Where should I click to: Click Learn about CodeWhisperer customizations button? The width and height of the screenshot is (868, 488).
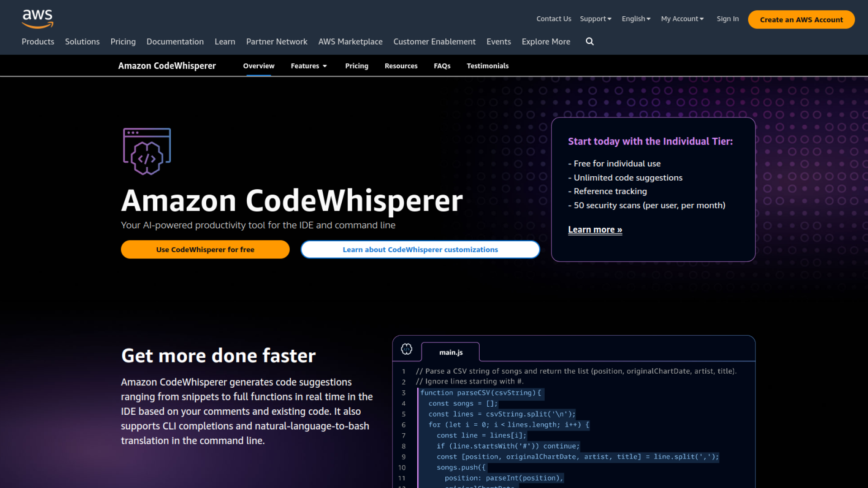click(x=420, y=249)
